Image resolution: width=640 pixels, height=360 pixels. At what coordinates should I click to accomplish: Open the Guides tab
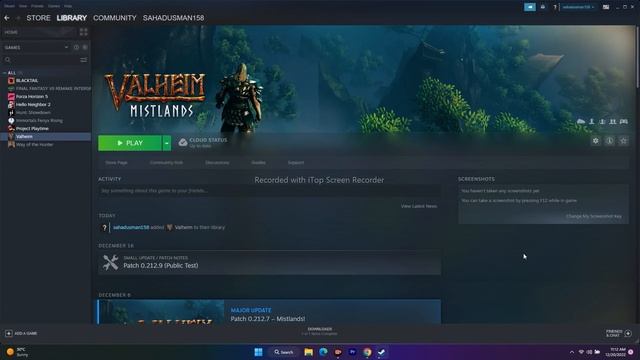click(258, 162)
